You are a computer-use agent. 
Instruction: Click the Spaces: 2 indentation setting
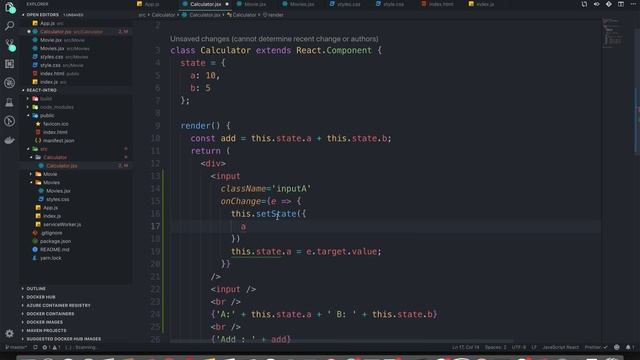(496, 347)
